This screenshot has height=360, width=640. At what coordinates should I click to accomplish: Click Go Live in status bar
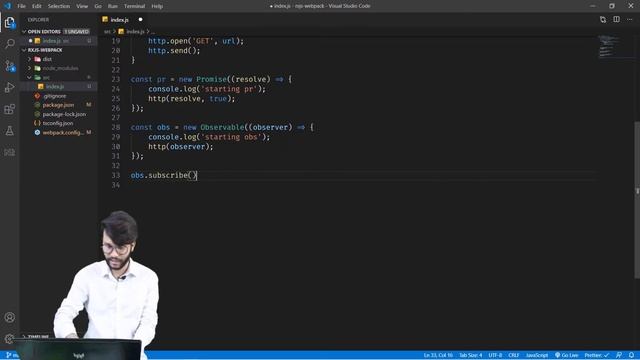[x=567, y=355]
